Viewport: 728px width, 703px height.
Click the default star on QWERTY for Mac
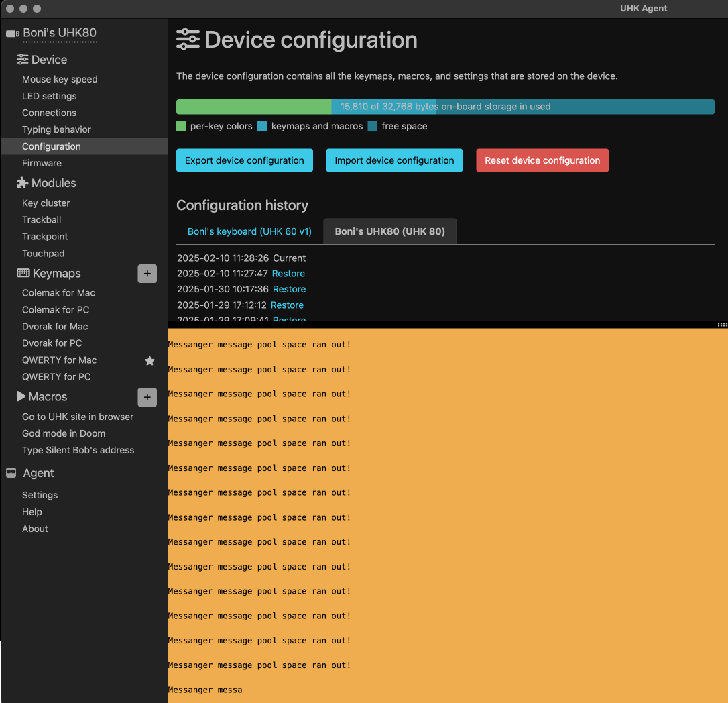[x=149, y=361]
